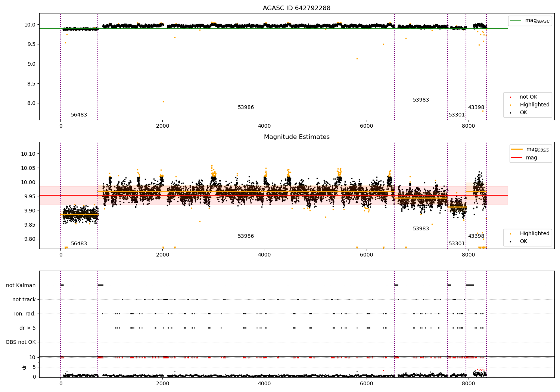Click obsid label 56483 in Magnitude Estimates plot

[x=79, y=244]
